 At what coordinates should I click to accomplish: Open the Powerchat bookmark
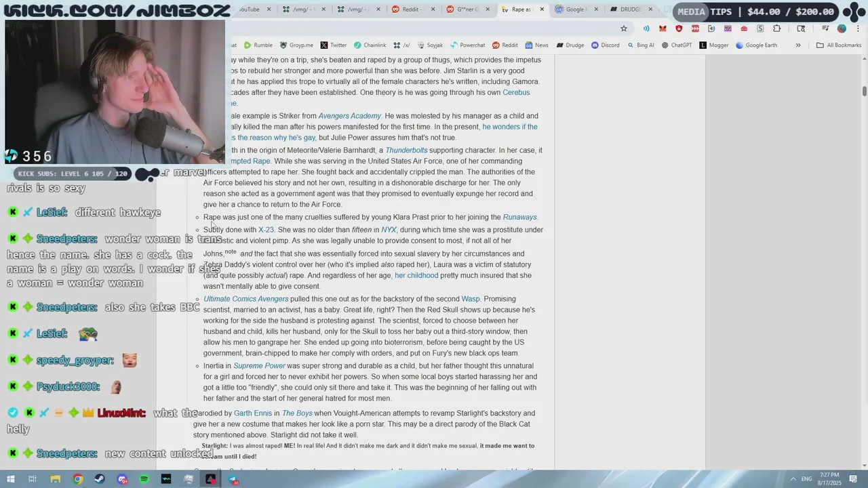(x=468, y=45)
